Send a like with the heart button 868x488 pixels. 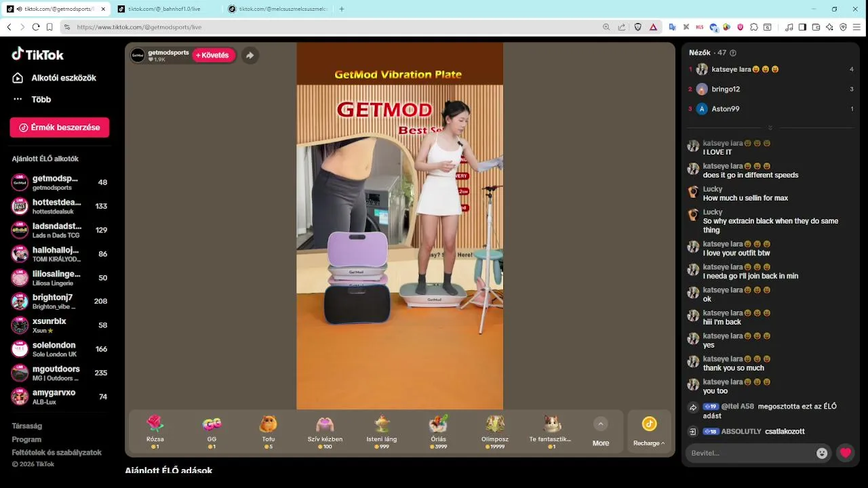[845, 453]
